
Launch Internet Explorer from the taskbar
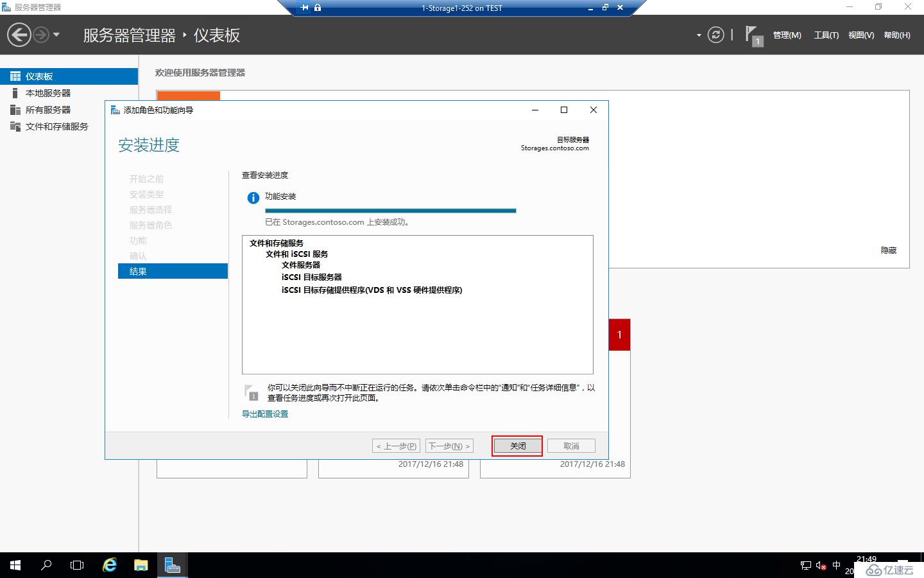pos(110,565)
